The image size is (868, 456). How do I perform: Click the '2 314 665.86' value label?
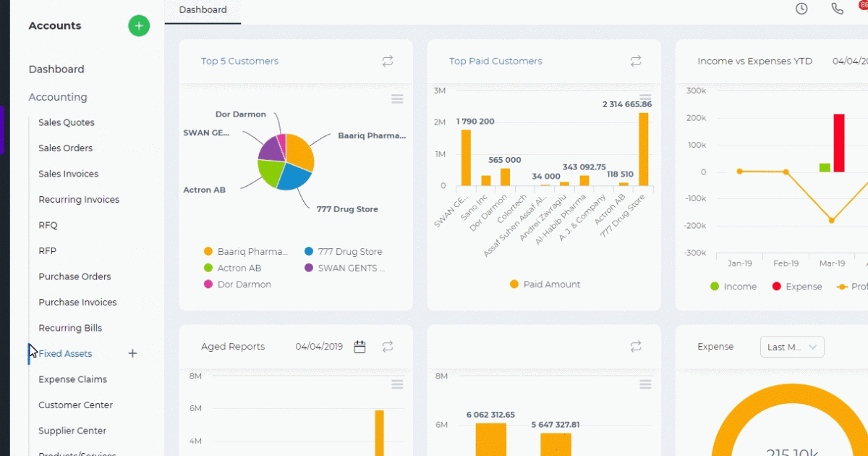click(627, 104)
